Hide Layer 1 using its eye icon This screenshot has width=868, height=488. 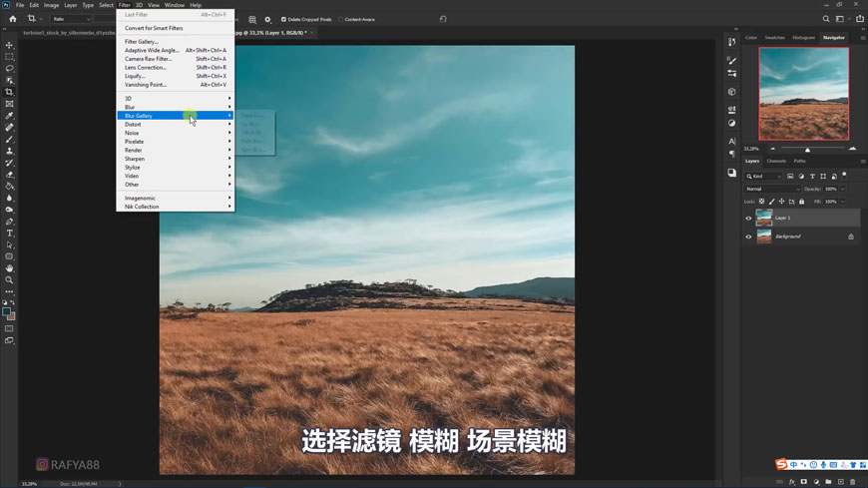coord(748,218)
